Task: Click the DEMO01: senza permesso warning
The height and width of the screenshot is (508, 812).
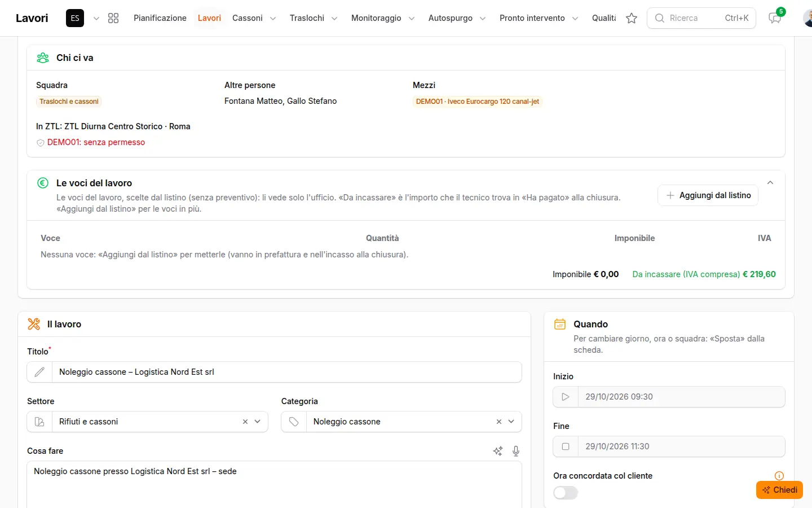Action: (96, 142)
